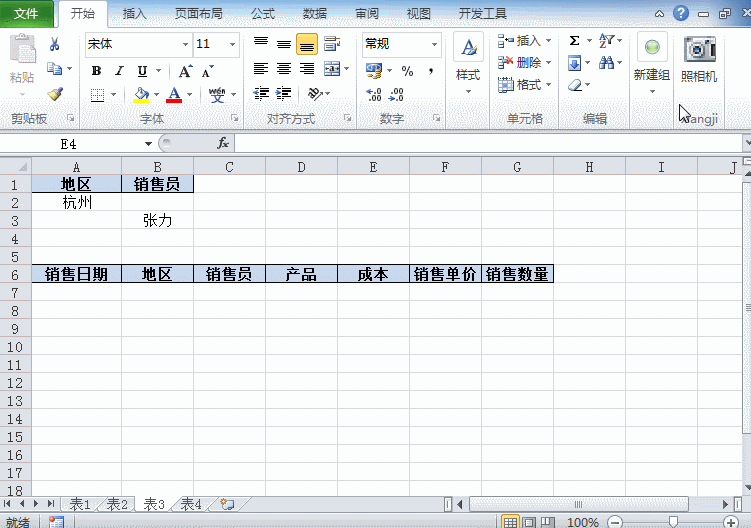Click the wén phonetic guide icon

tap(217, 94)
